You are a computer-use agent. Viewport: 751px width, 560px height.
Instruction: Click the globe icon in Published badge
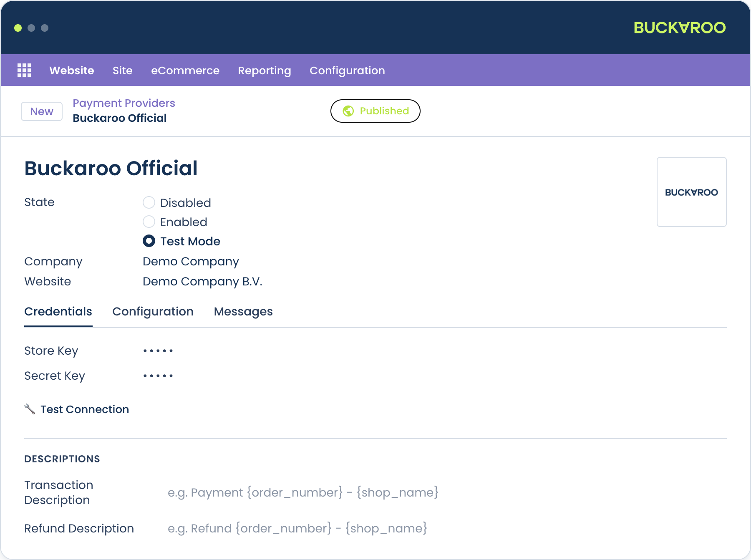coord(348,111)
